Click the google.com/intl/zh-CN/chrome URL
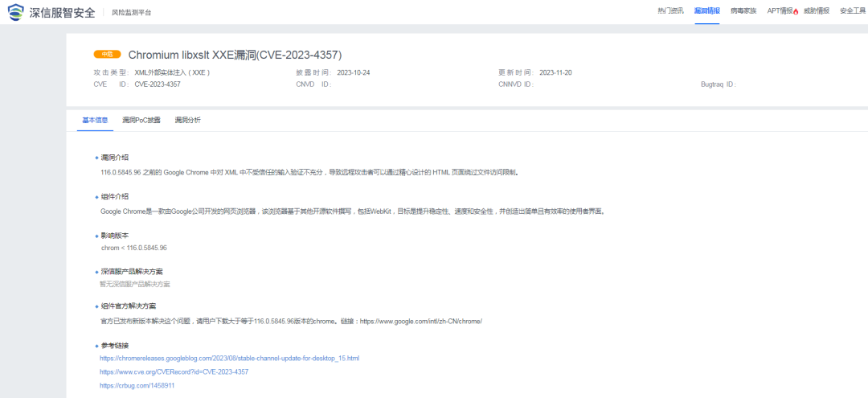This screenshot has height=398, width=868. pos(421,321)
